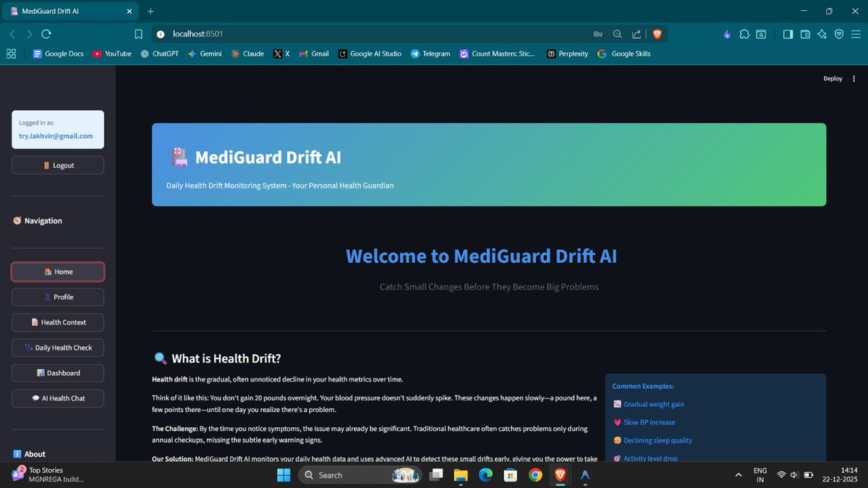Launch Microsoft Edge from the taskbar
This screenshot has width=868, height=488.
[485, 475]
